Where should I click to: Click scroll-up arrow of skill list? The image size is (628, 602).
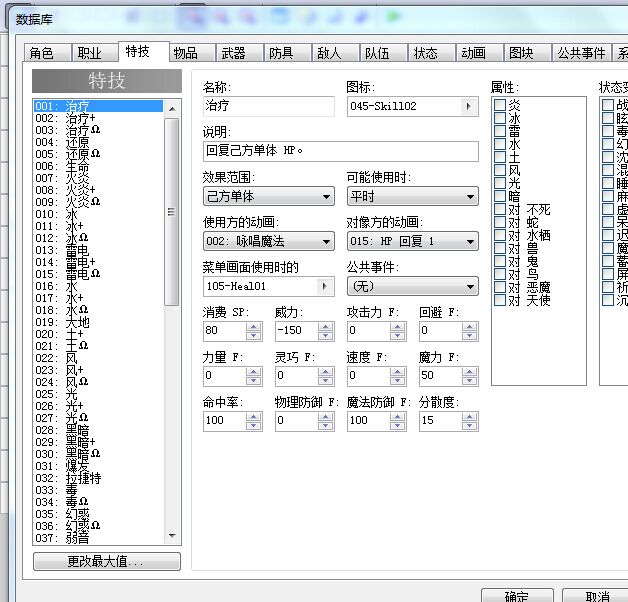click(172, 109)
